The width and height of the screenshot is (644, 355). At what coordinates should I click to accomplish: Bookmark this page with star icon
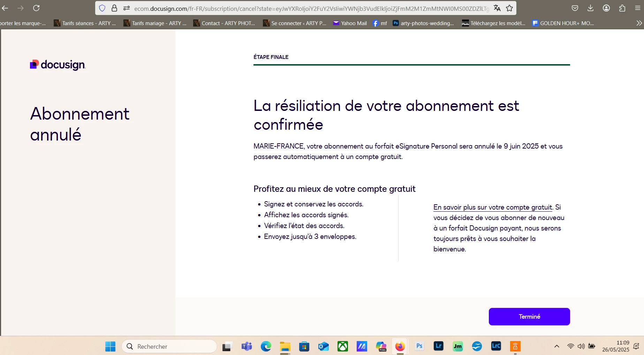tap(509, 8)
